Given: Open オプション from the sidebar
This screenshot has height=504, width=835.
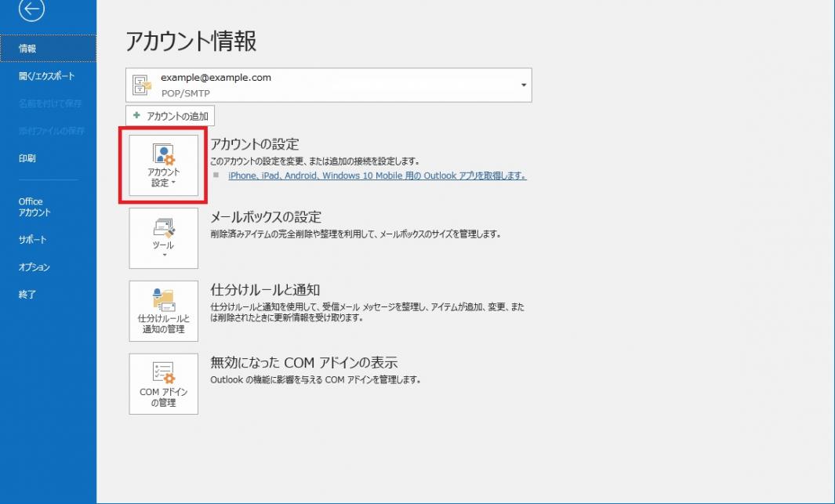Looking at the screenshot, I should pyautogui.click(x=34, y=267).
